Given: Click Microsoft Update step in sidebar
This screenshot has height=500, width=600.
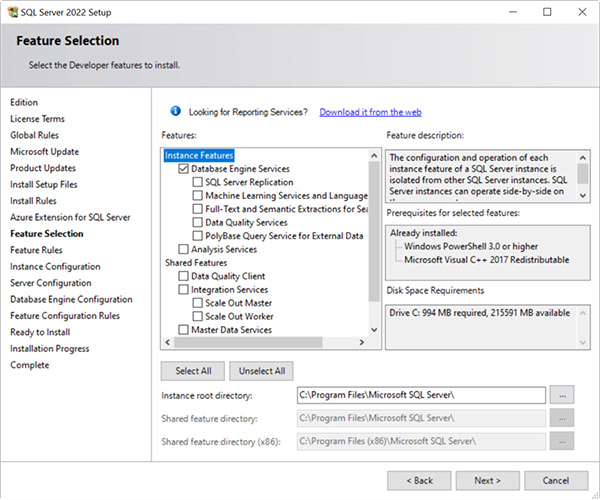Looking at the screenshot, I should [44, 151].
